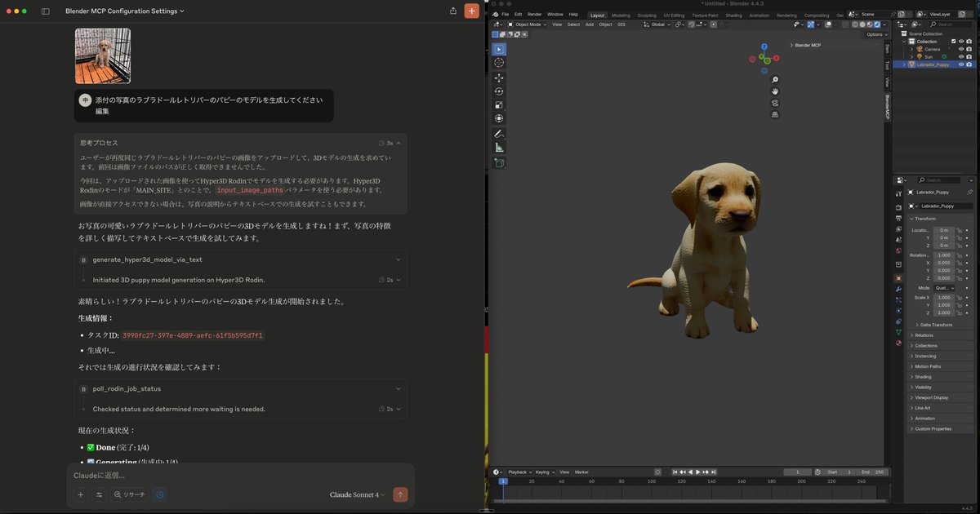Click the Scale X value field
The width and height of the screenshot is (980, 514).
944,298
